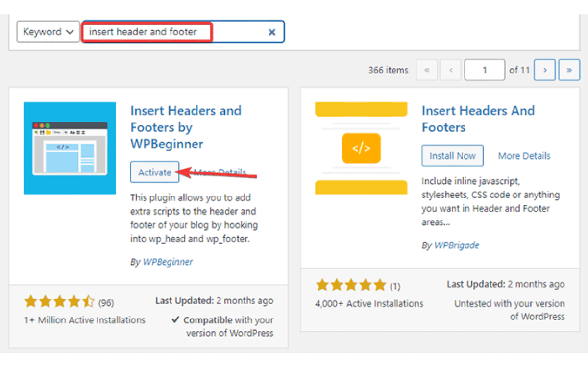Click the WPBrigade plugin description text
588x392 pixels.
[490, 201]
